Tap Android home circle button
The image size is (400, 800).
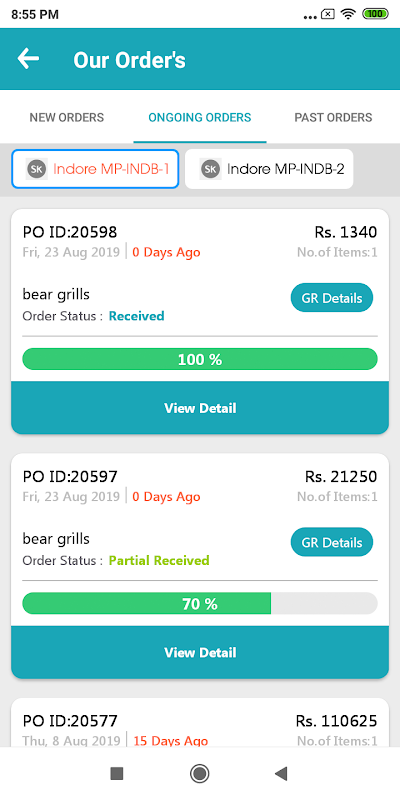[x=199, y=773]
